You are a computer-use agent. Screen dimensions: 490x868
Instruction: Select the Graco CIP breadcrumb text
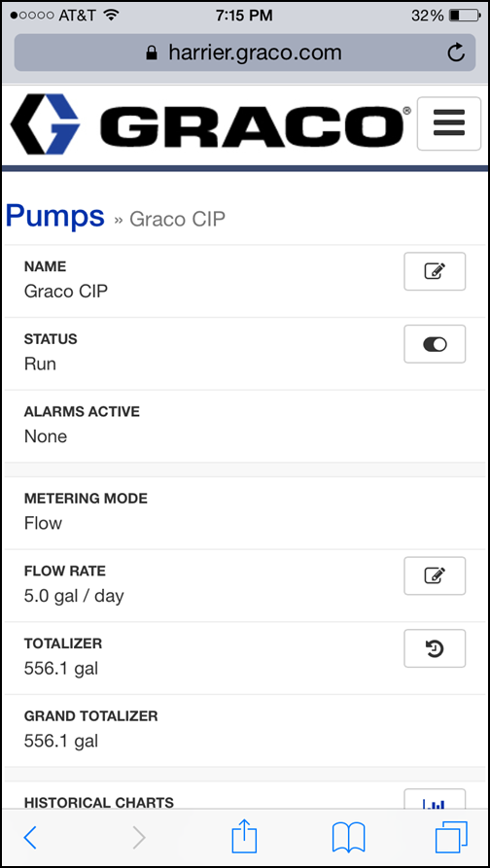point(177,220)
